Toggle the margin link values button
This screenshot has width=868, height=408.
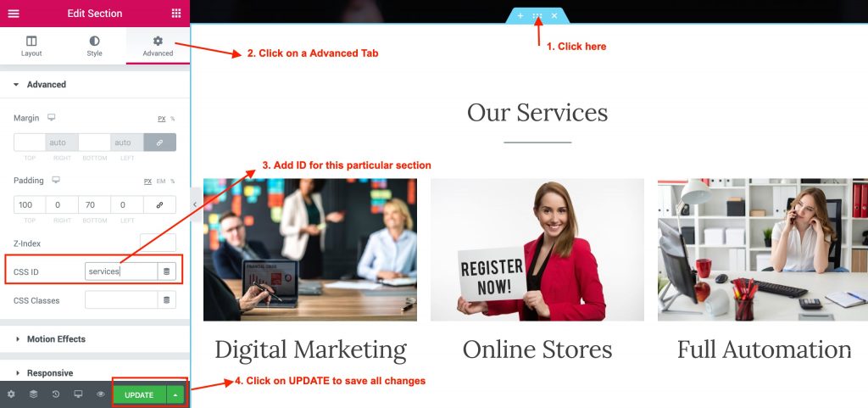pos(160,143)
